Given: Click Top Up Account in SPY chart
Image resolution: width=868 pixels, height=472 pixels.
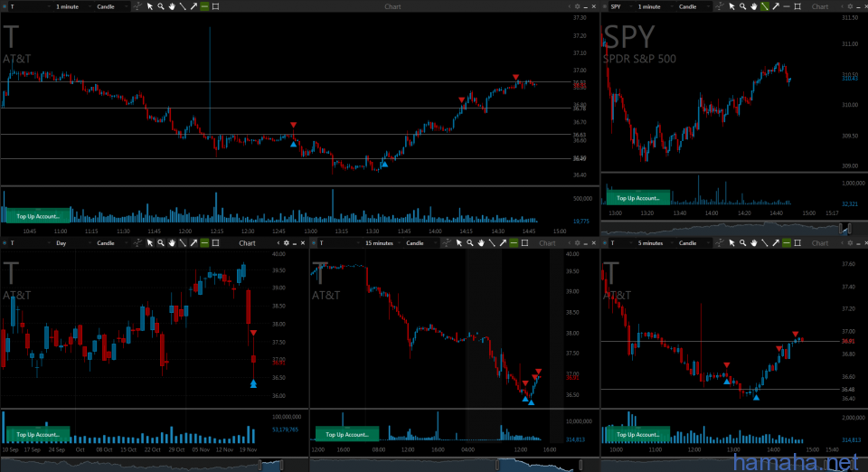Looking at the screenshot, I should (x=637, y=197).
